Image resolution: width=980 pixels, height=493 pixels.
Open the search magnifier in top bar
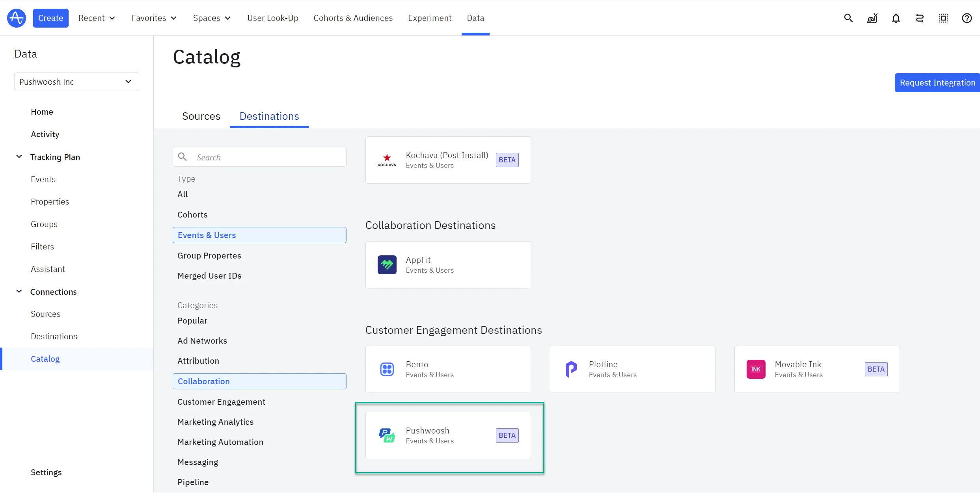point(848,18)
